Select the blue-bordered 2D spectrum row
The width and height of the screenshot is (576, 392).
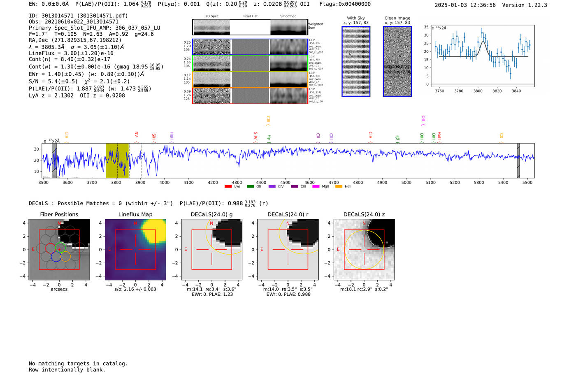coord(250,47)
